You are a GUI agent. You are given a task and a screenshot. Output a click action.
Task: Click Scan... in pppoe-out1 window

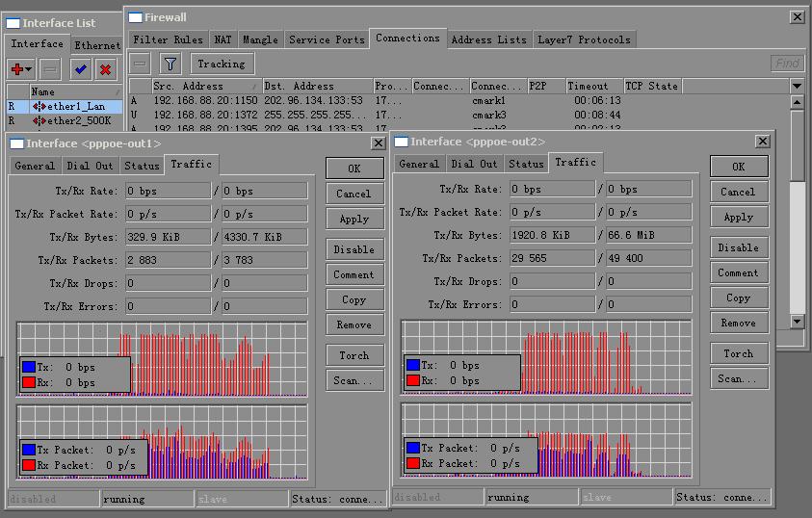coord(354,380)
